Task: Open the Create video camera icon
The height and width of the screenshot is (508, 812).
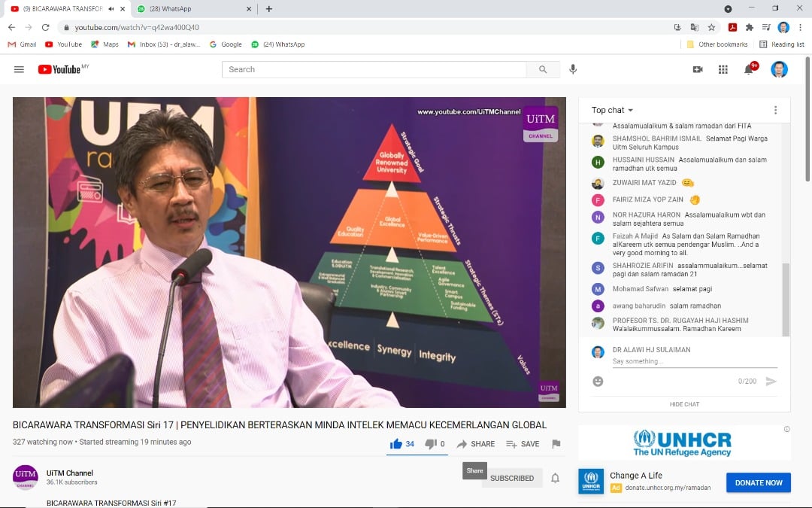Action: (698, 69)
